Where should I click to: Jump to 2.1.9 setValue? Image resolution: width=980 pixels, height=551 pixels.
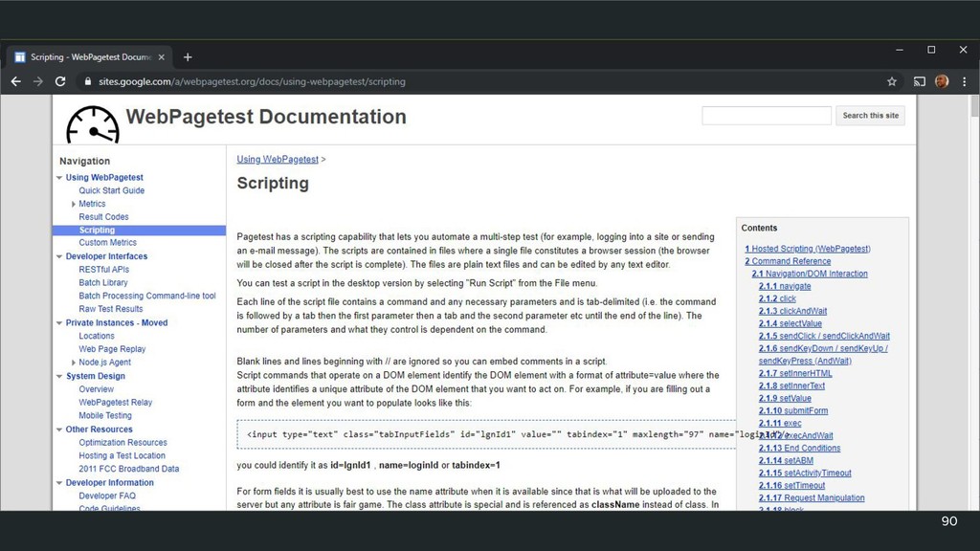click(785, 399)
